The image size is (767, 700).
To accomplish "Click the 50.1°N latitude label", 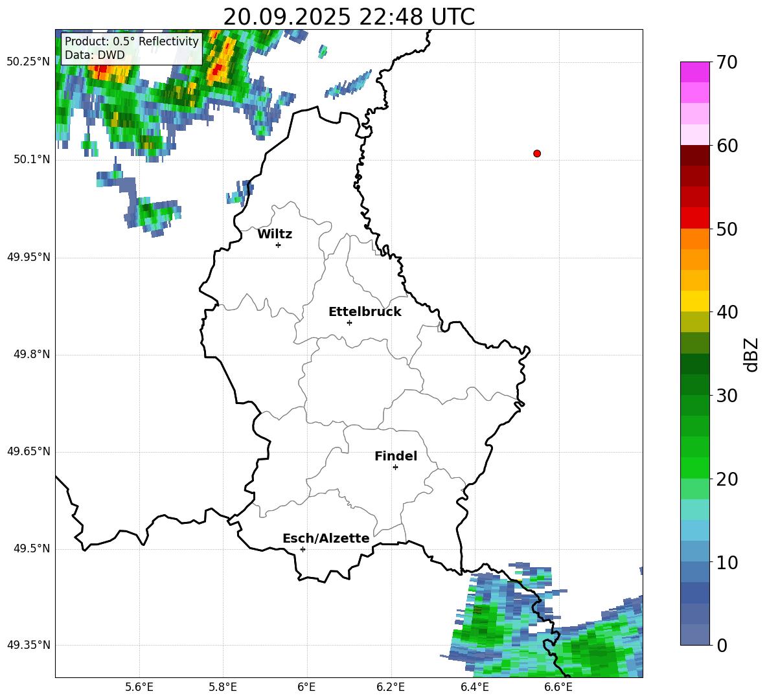I will pyautogui.click(x=32, y=160).
